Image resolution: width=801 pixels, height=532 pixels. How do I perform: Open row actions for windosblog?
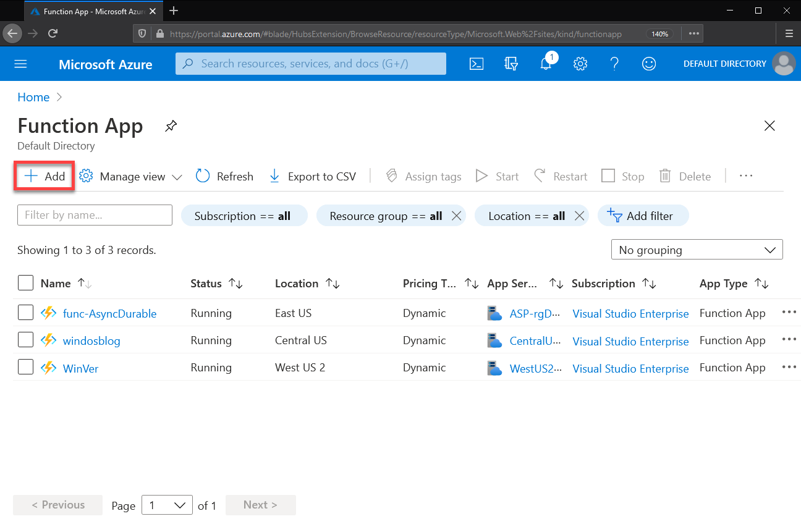coord(789,339)
